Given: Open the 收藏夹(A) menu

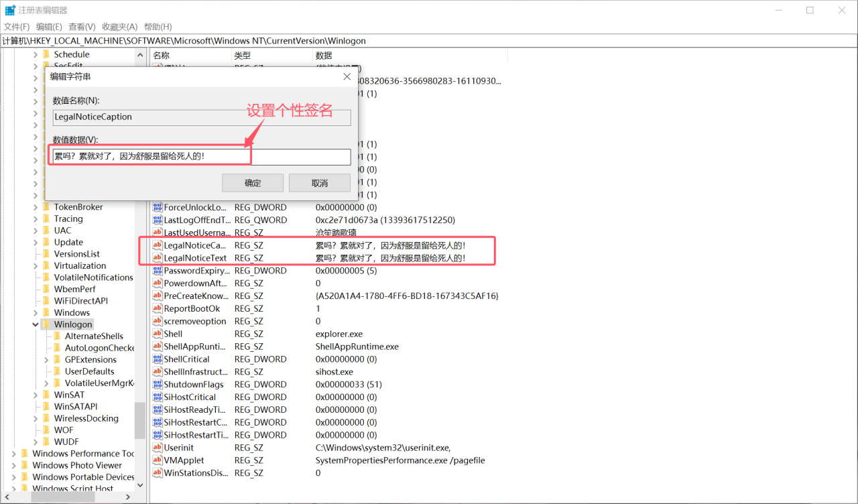Looking at the screenshot, I should pos(119,27).
